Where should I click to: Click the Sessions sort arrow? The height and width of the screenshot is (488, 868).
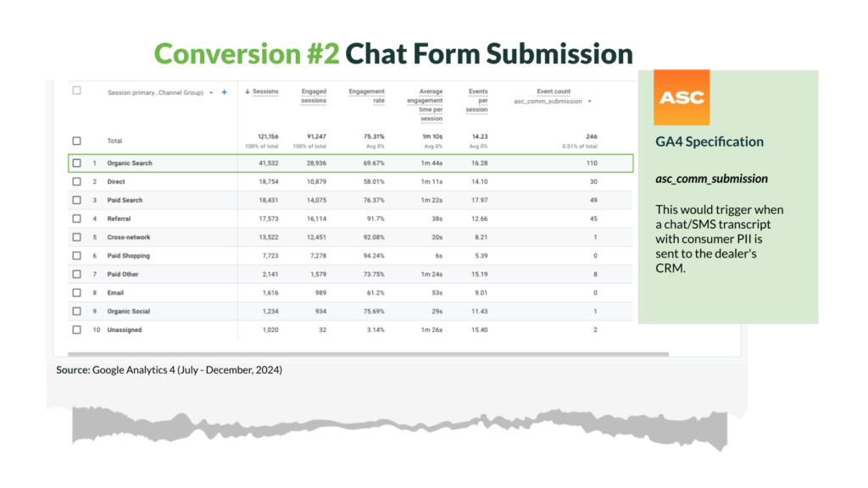point(247,91)
